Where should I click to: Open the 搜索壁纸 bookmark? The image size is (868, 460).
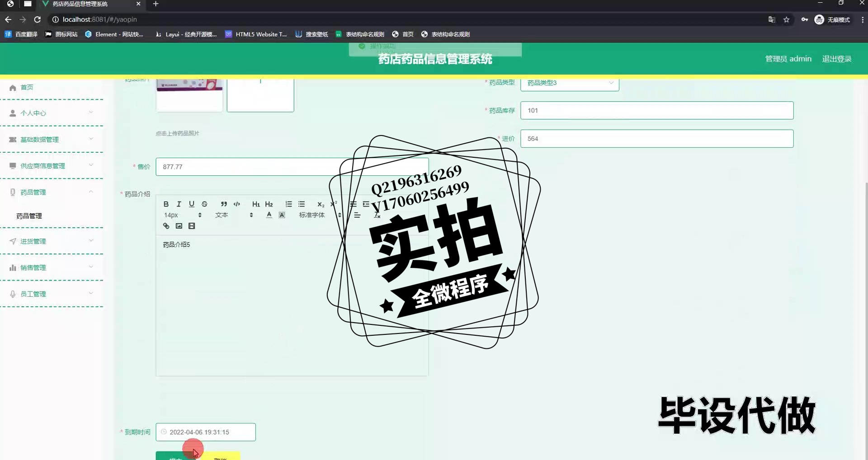pyautogui.click(x=311, y=34)
